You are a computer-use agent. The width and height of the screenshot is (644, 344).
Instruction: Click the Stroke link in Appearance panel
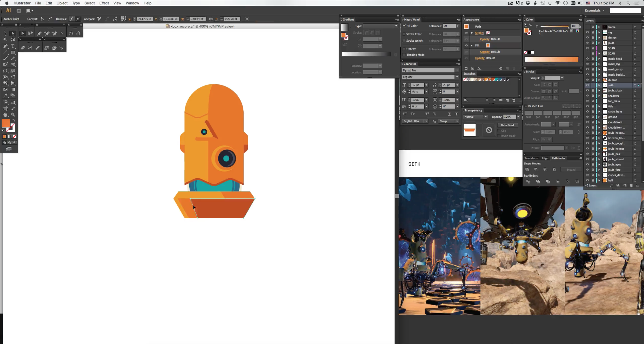click(x=479, y=33)
